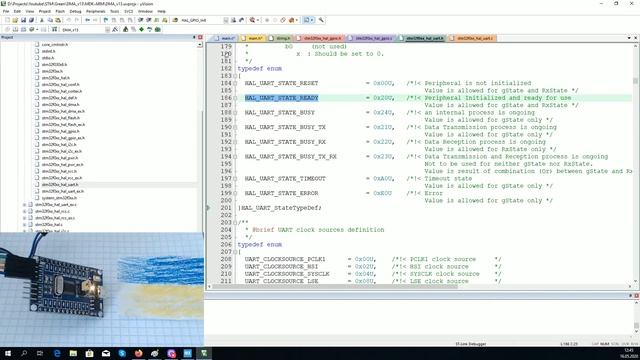Collapse the enum block at line 183

pyautogui.click(x=235, y=76)
